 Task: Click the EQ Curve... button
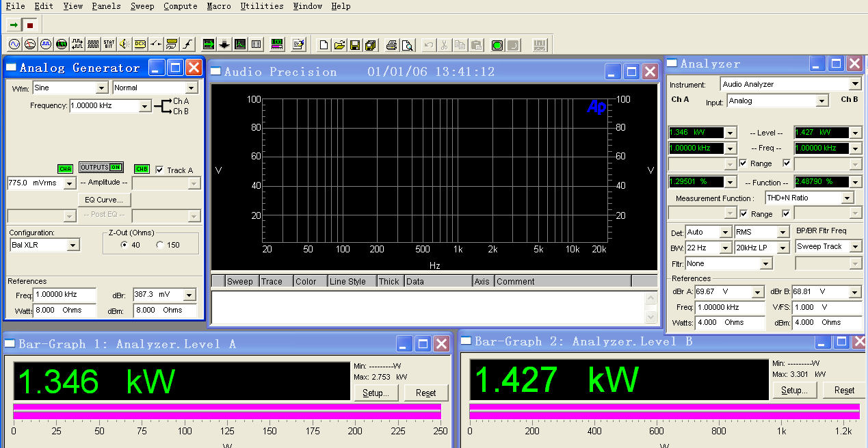pyautogui.click(x=104, y=200)
